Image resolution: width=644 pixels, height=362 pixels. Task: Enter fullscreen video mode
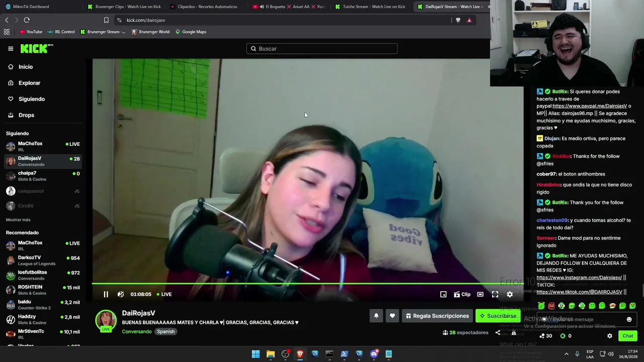point(495,294)
